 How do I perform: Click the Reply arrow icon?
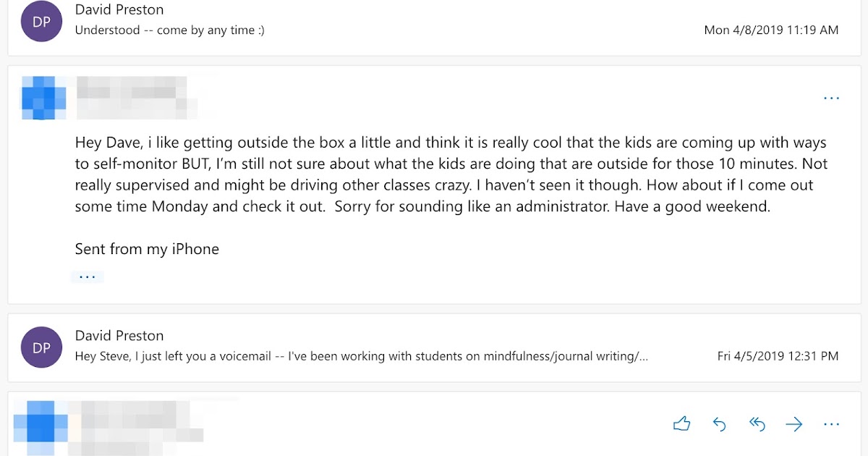tap(719, 424)
